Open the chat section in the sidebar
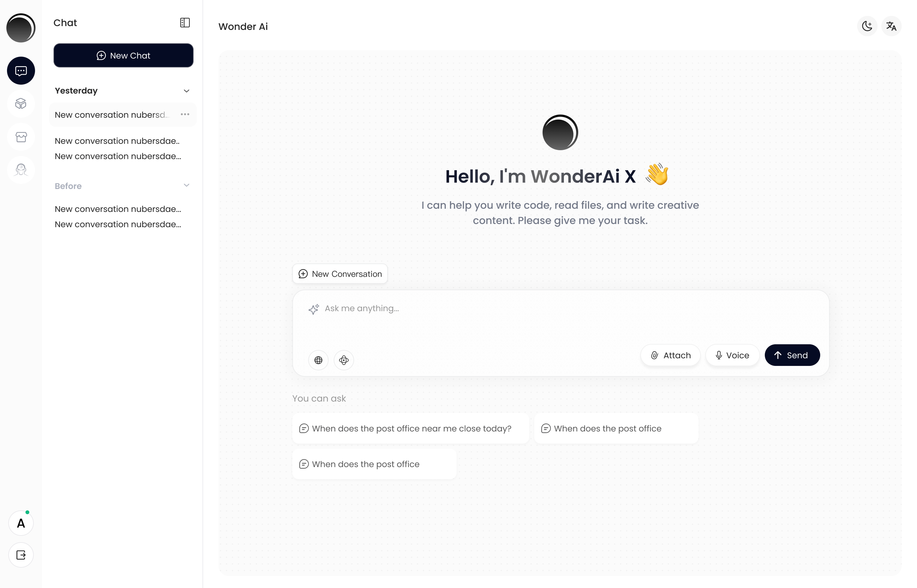The height and width of the screenshot is (588, 917). 21,71
